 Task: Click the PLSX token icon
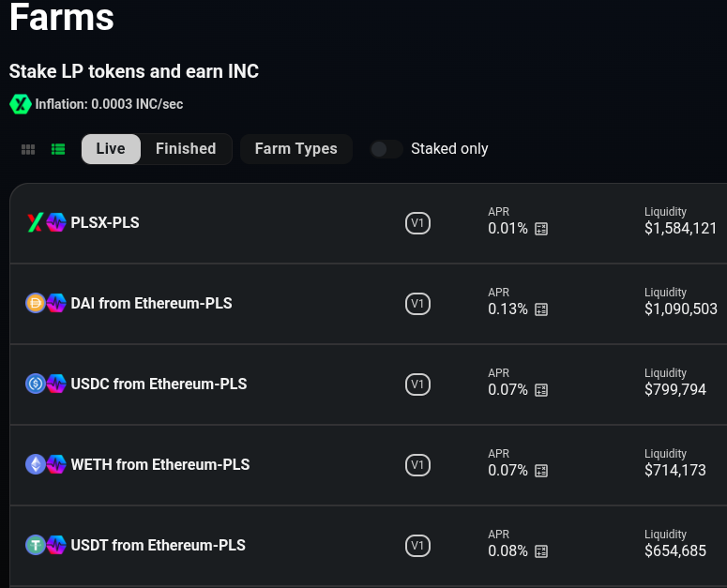(36, 222)
